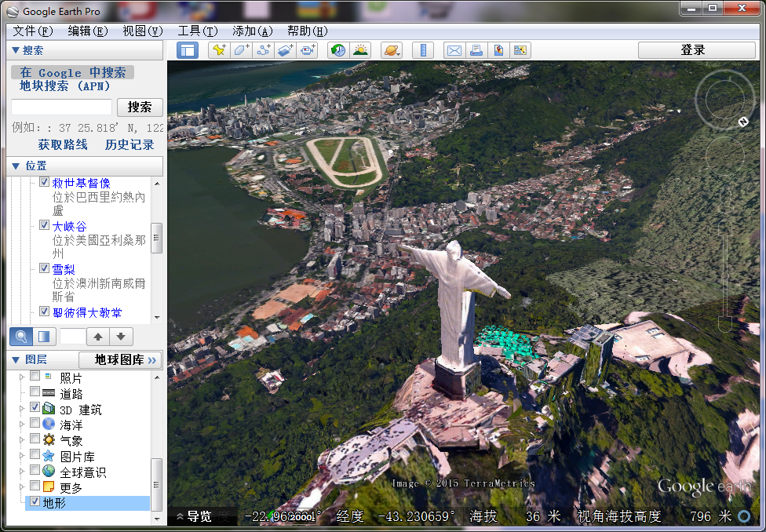Click the 登录 sign-in button
Screen dimensions: 766x532
coord(697,50)
